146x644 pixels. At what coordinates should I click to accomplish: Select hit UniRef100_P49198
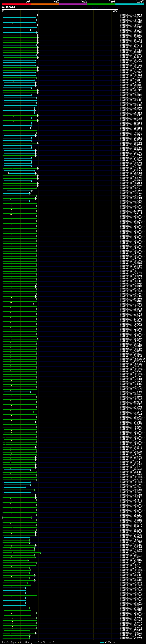click(131, 58)
